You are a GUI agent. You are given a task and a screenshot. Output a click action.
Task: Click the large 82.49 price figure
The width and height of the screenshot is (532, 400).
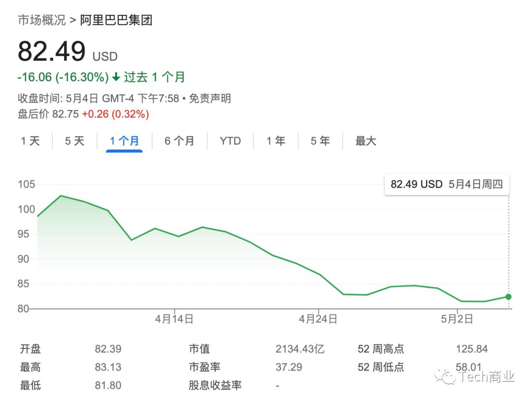[52, 51]
